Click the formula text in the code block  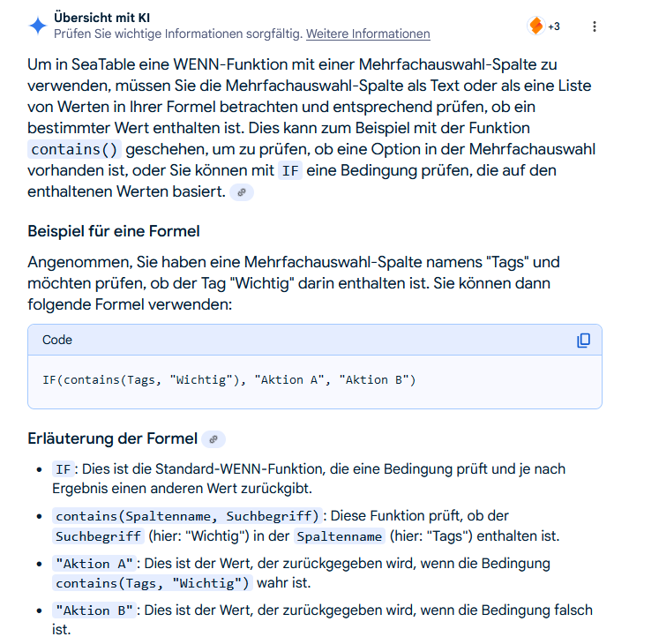tap(228, 380)
